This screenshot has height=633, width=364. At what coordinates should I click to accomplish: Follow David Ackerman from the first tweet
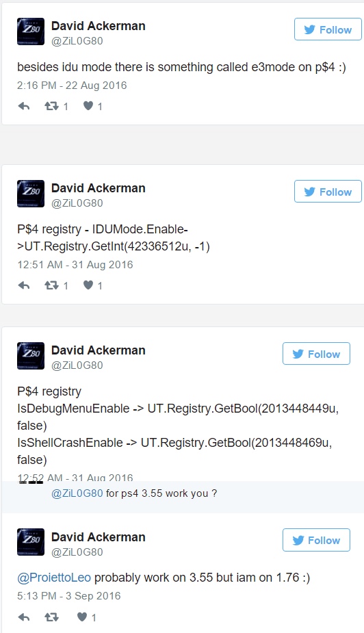click(x=328, y=29)
